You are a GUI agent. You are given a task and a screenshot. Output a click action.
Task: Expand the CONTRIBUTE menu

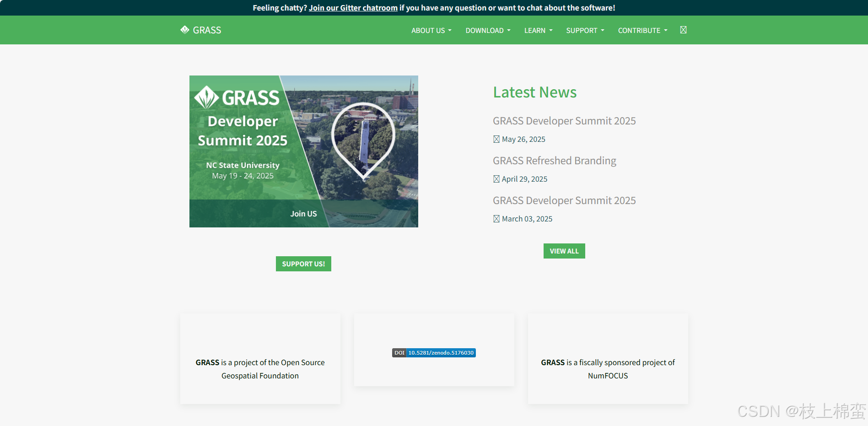(x=642, y=30)
